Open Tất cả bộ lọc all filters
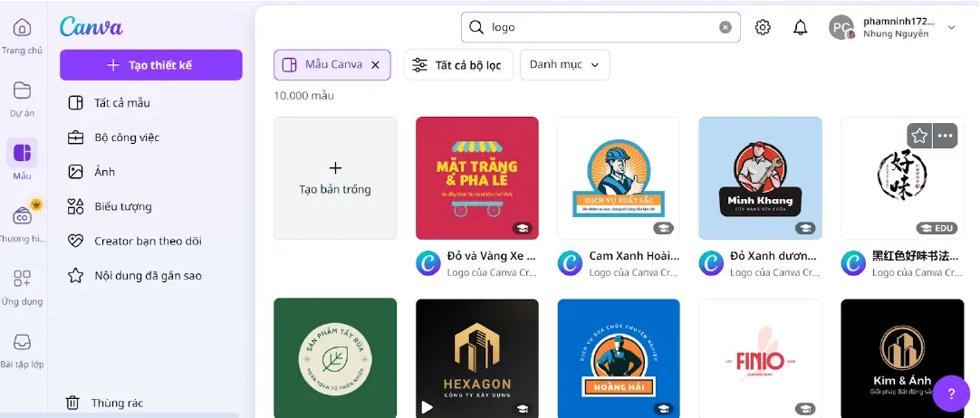 [458, 65]
